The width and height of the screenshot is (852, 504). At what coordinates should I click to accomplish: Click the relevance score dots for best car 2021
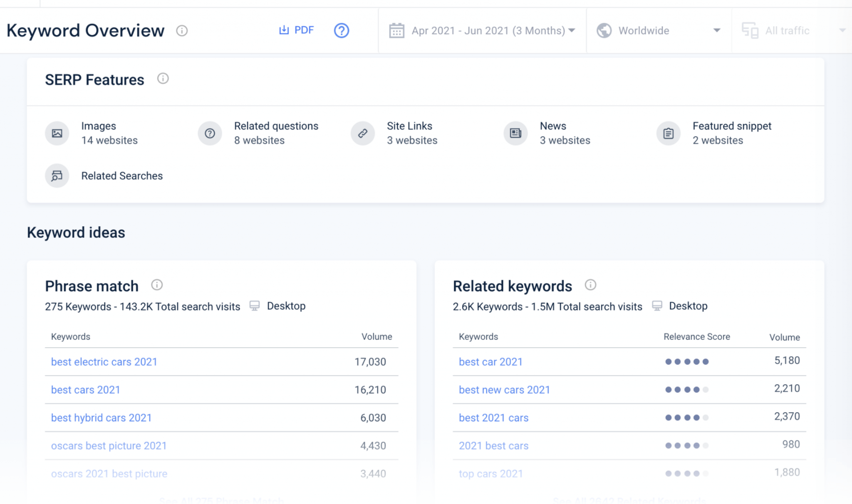[x=686, y=361]
